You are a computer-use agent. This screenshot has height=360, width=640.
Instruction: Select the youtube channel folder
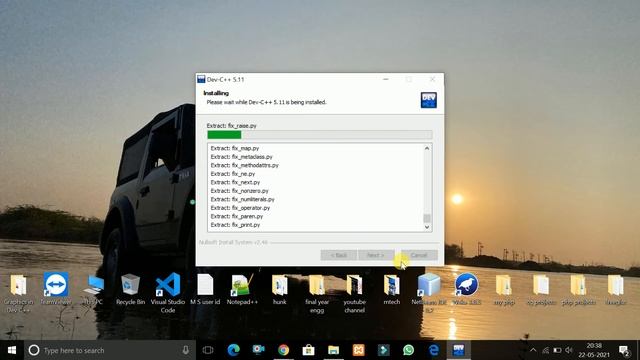click(x=354, y=293)
